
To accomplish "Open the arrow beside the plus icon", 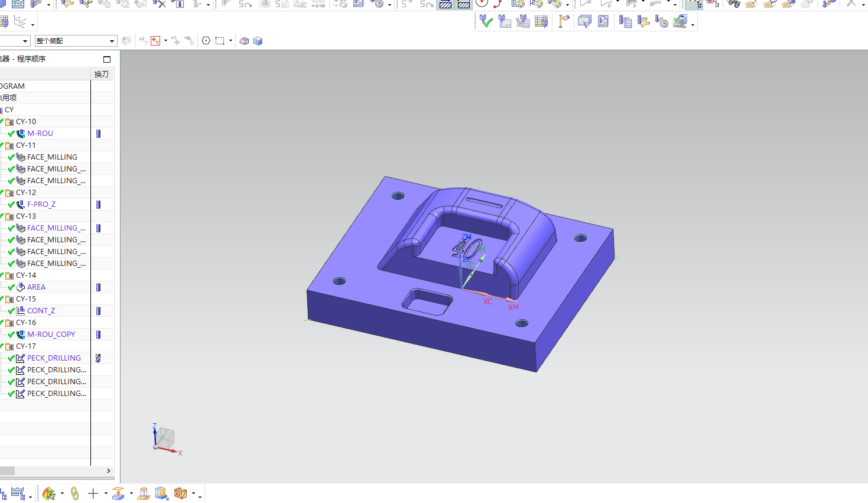I will 106,494.
